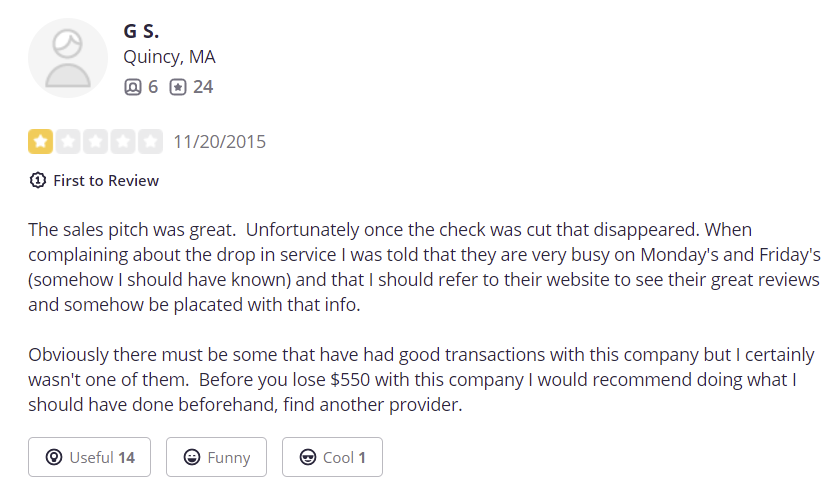This screenshot has width=838, height=484.
Task: Click the number 6 friends count
Action: click(153, 87)
